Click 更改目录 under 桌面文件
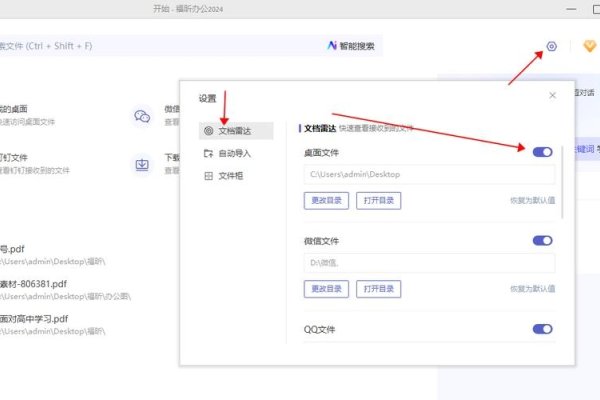 coord(326,201)
